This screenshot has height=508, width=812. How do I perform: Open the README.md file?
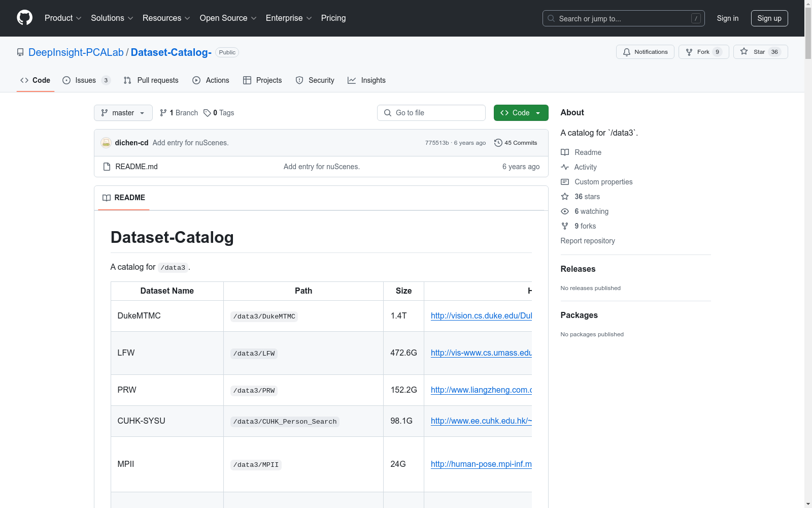coord(137,167)
